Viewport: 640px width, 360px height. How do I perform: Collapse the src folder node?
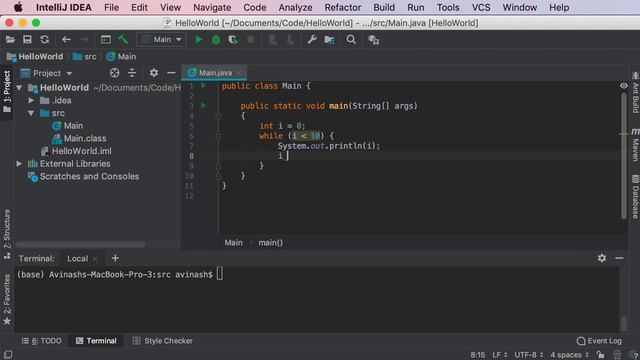tap(31, 113)
